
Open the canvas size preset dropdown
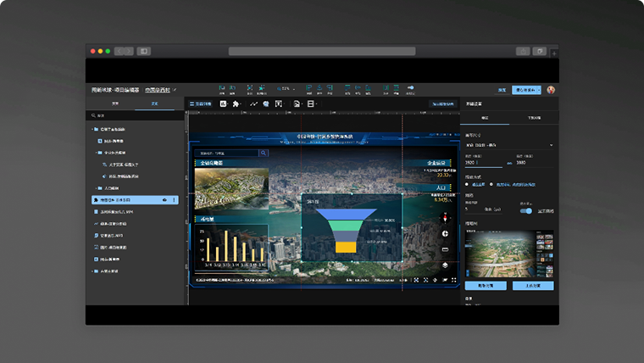pyautogui.click(x=508, y=145)
